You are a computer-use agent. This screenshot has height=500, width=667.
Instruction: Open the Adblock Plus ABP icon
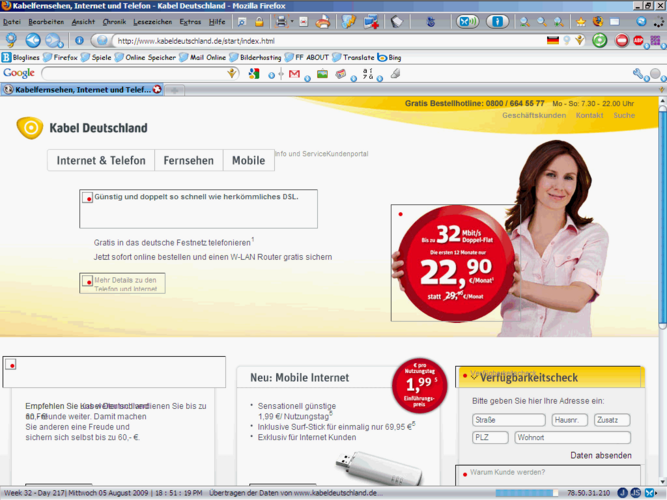(638, 41)
